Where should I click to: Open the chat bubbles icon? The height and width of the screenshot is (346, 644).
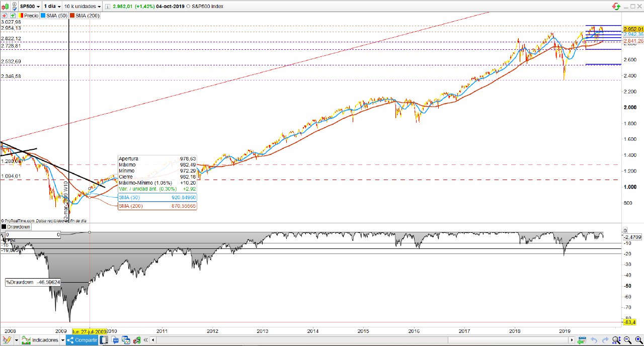(115, 340)
